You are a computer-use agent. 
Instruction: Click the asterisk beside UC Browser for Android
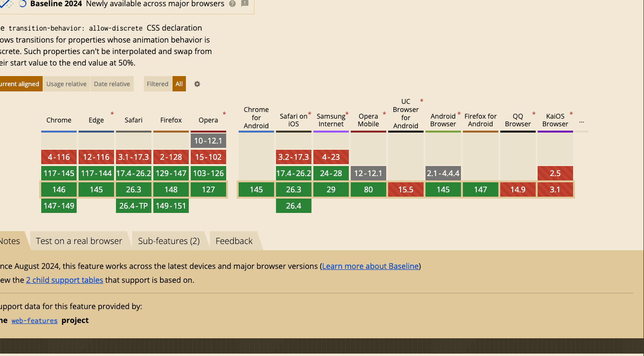422,101
